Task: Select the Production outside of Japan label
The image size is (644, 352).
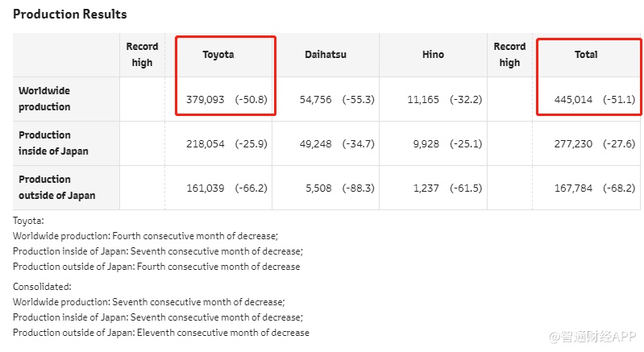Action: click(x=56, y=188)
